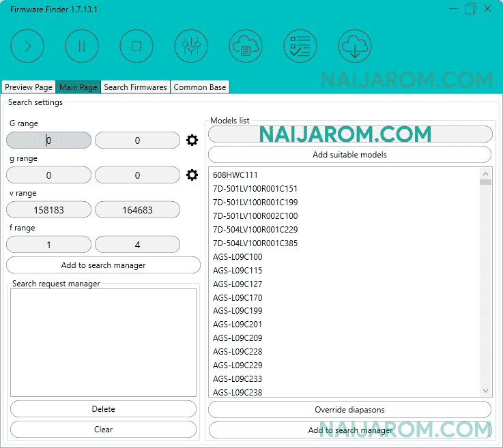Viewport: 503px width, 448px height.
Task: Edit the v range value 164683
Action: click(137, 210)
